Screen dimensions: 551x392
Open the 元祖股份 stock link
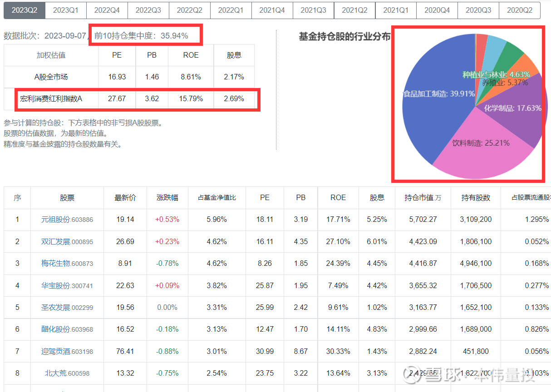[x=55, y=220]
